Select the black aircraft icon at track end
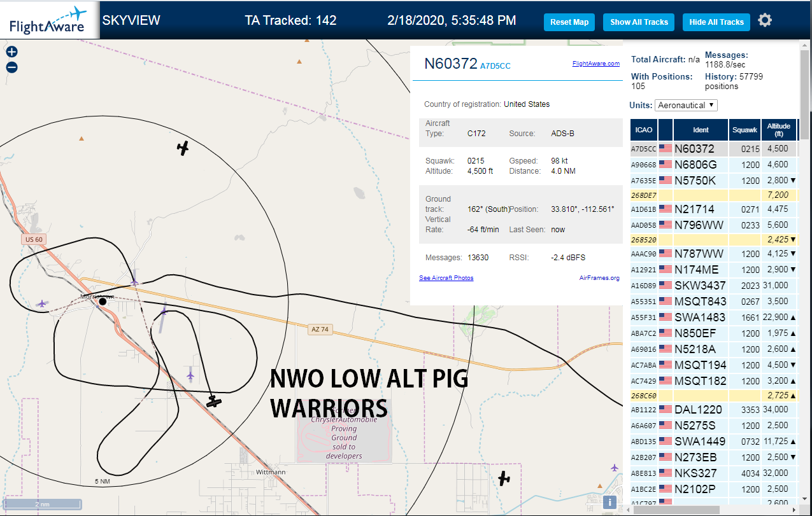812x516 pixels. pos(214,401)
